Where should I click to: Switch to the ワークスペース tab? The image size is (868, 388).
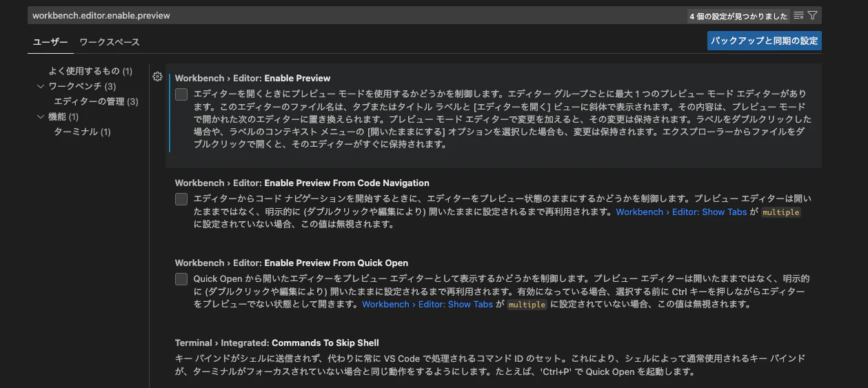click(110, 42)
